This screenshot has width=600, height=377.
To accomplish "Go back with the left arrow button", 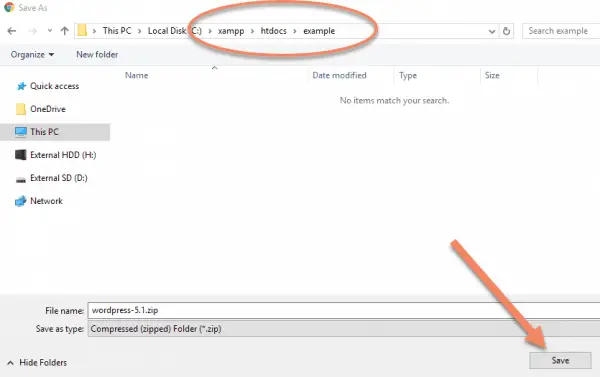I will (x=12, y=31).
